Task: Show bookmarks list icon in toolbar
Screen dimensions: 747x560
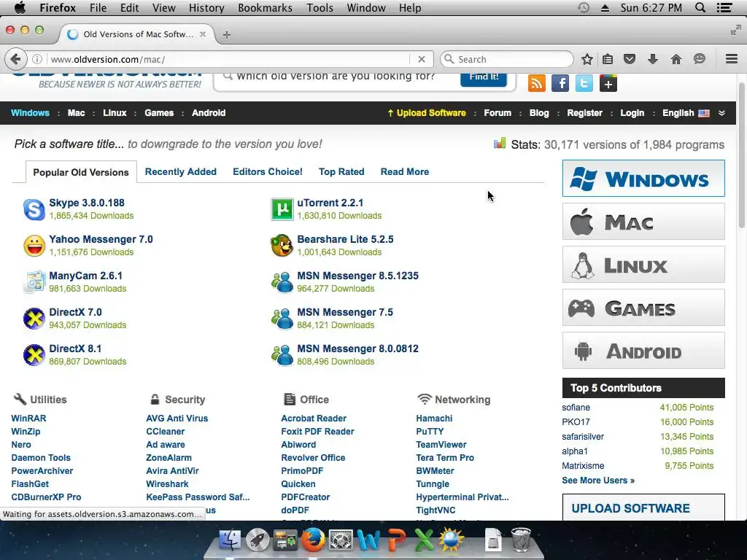Action: [x=608, y=59]
